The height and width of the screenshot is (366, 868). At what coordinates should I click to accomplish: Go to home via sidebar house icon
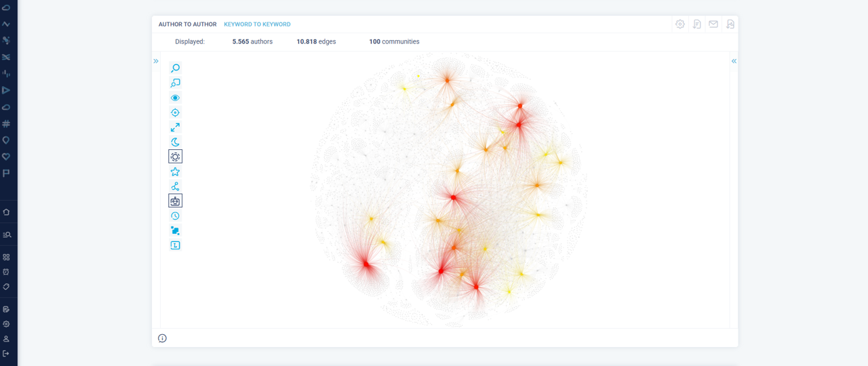point(6,212)
